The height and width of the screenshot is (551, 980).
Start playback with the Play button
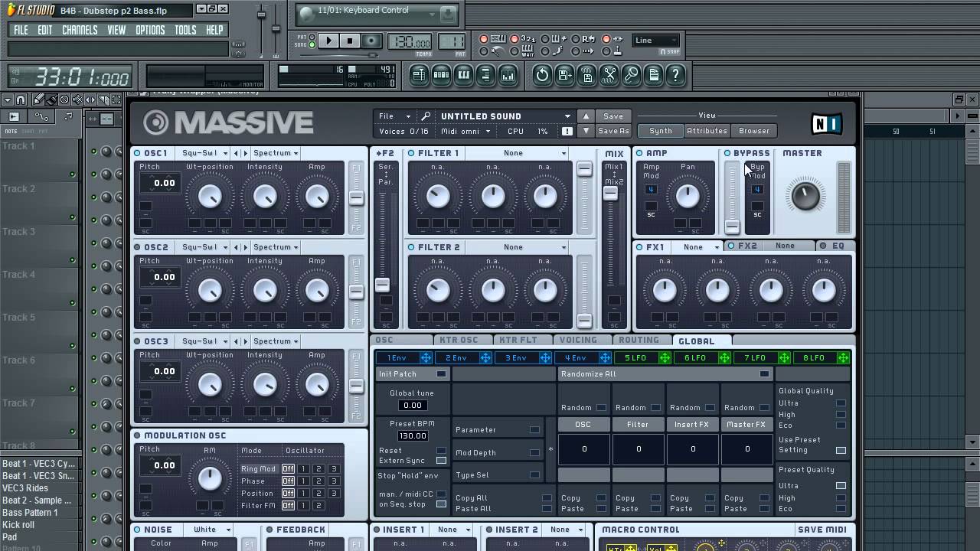click(x=328, y=41)
